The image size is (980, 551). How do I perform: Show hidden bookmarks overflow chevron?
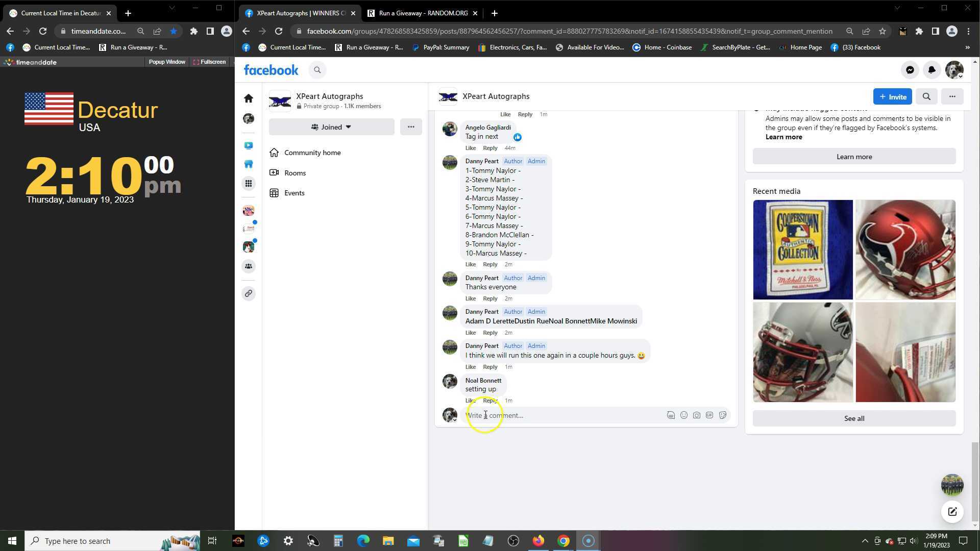coord(967,47)
